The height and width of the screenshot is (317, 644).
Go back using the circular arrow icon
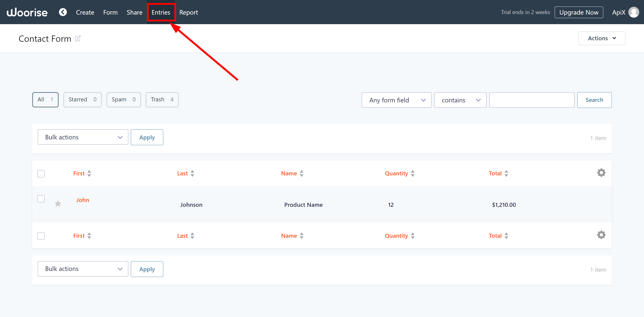[63, 12]
